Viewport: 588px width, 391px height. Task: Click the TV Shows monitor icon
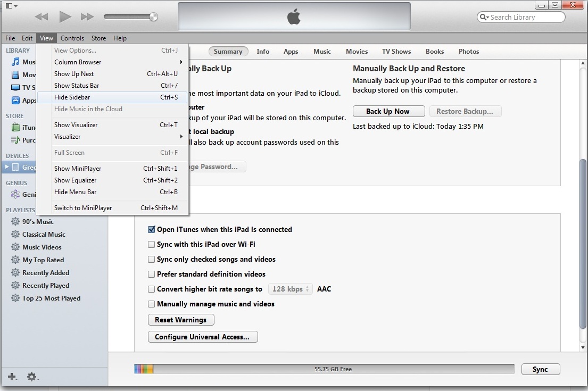[15, 87]
